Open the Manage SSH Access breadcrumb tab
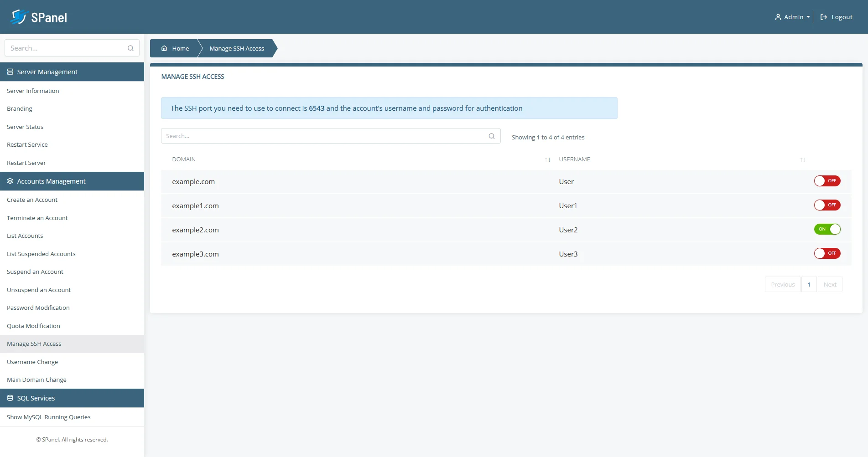The width and height of the screenshot is (868, 457). [x=236, y=48]
